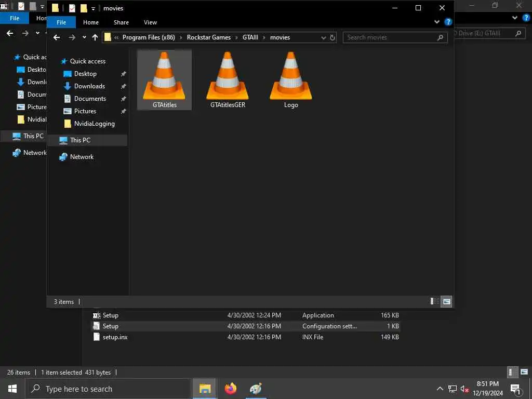
Task: Expand the ribbon in movies window
Action: 436,22
